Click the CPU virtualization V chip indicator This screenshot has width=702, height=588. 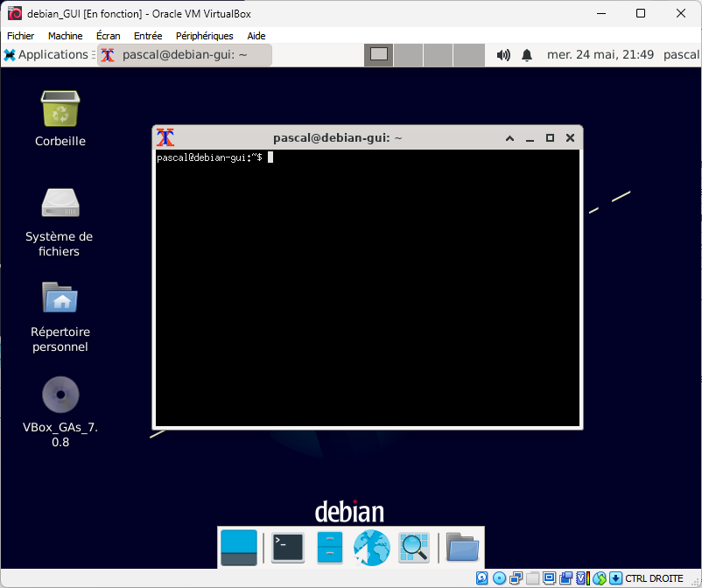tap(582, 578)
